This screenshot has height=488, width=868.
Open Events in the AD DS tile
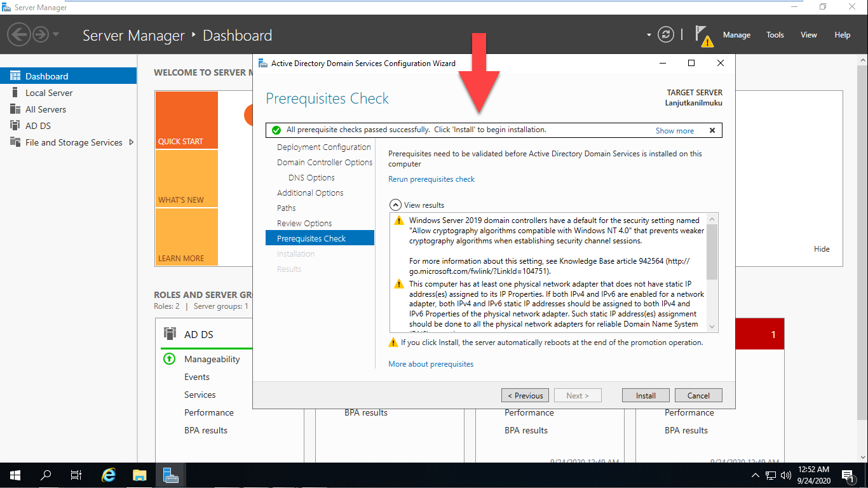(x=197, y=377)
